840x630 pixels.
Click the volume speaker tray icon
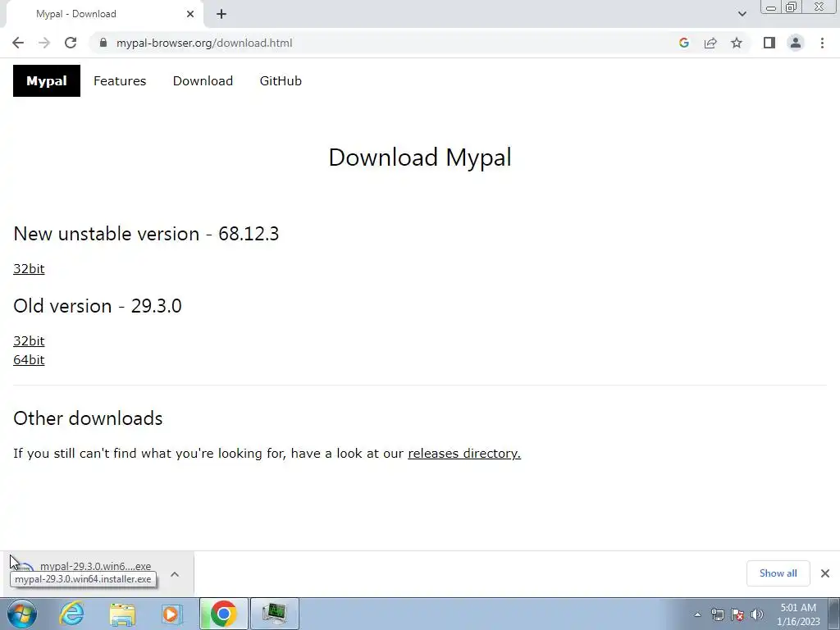pyautogui.click(x=757, y=614)
